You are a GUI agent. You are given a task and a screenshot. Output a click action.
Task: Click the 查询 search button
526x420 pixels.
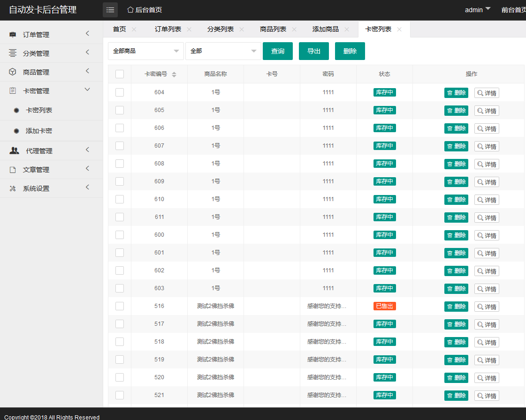point(278,51)
